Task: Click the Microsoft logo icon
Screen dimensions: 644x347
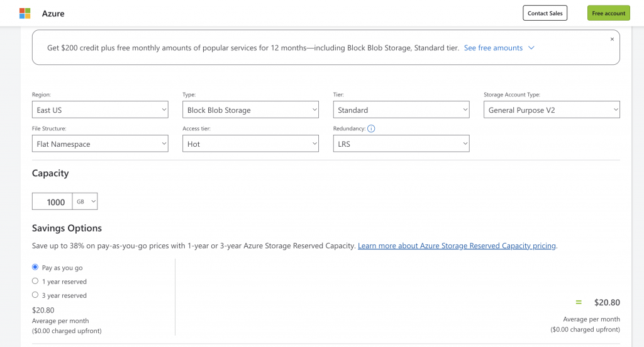Action: 25,13
